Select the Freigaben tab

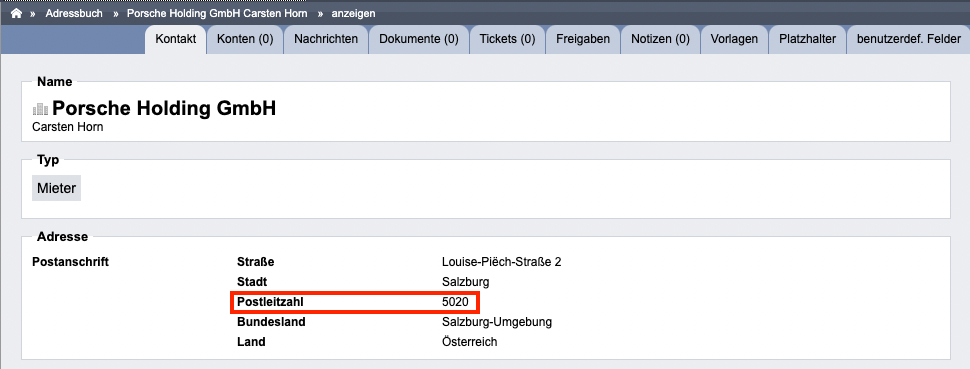coord(583,39)
